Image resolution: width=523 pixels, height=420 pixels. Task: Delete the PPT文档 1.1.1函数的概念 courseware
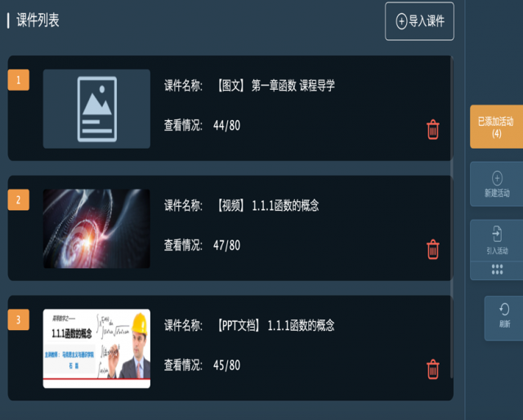coord(432,369)
